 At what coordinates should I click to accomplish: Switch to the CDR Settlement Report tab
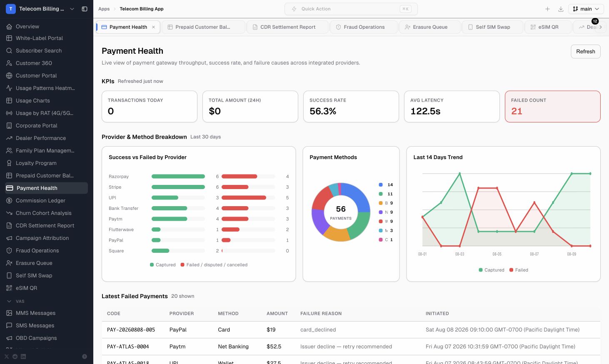tap(287, 27)
